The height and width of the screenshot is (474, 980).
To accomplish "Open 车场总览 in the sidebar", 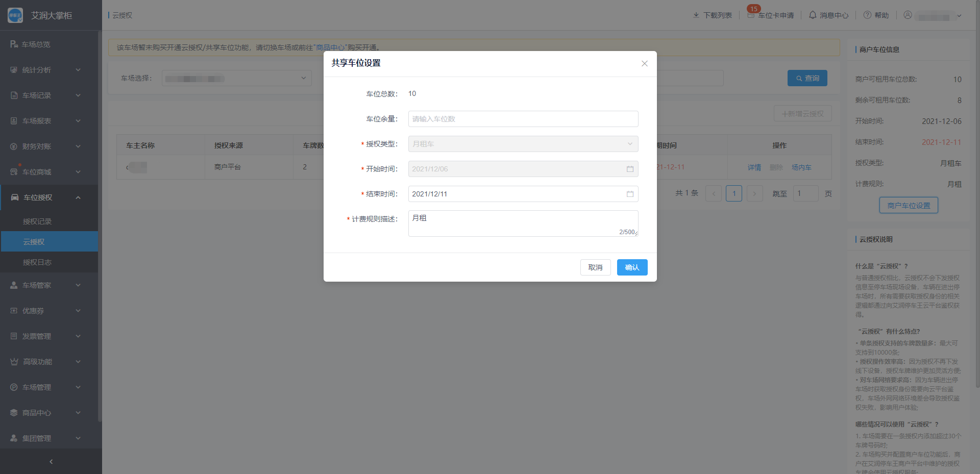I will click(x=49, y=44).
